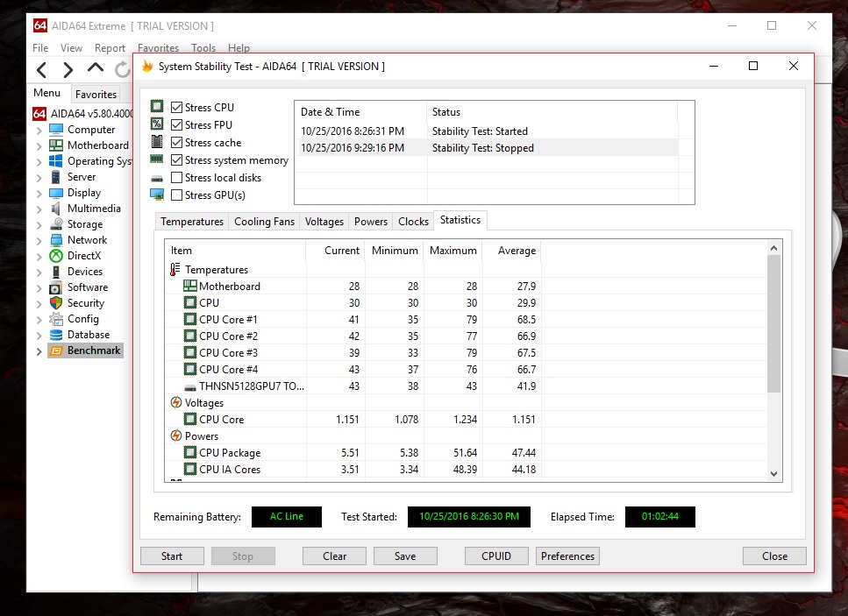Click the Config gear icon

[56, 319]
